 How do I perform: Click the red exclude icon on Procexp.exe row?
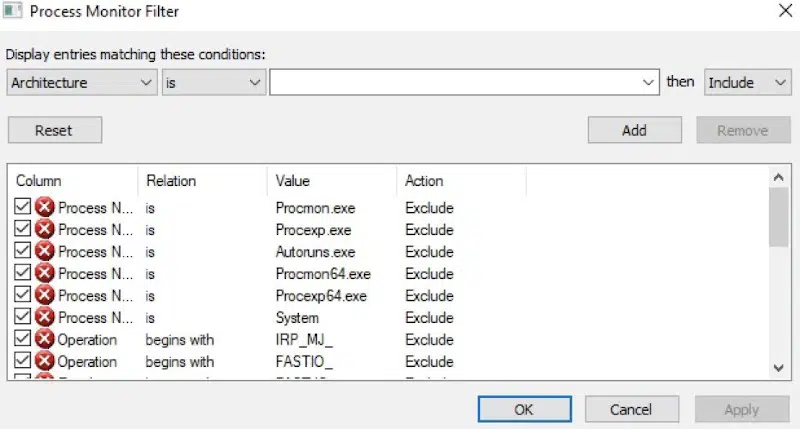point(45,230)
